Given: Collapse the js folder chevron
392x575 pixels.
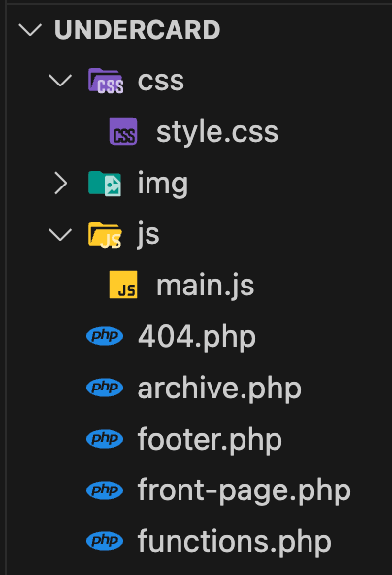Looking at the screenshot, I should pos(60,234).
